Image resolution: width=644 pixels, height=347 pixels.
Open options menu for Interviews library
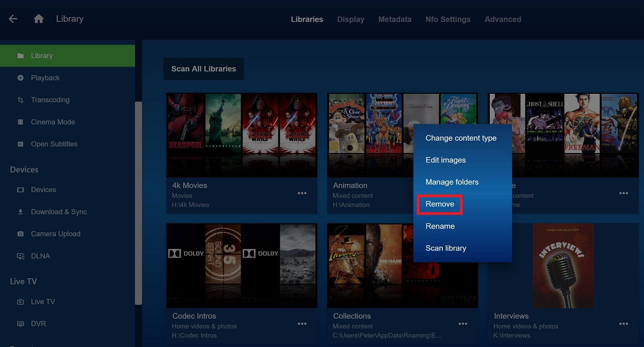coord(623,324)
